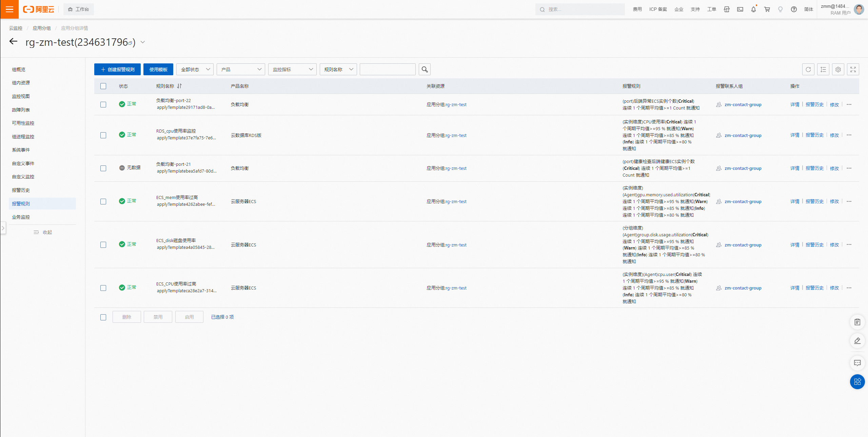Enter fullscreen table view
Viewport: 868px width, 437px height.
point(853,69)
